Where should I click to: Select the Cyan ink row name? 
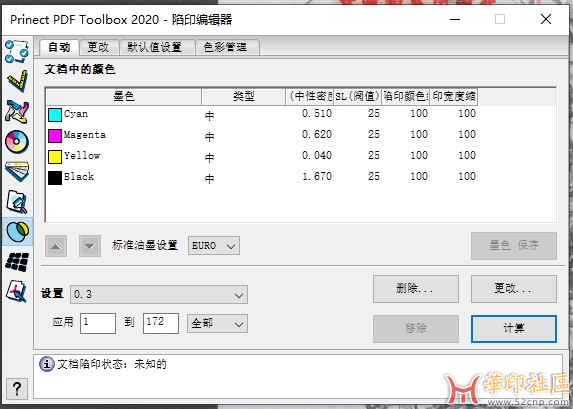click(76, 114)
